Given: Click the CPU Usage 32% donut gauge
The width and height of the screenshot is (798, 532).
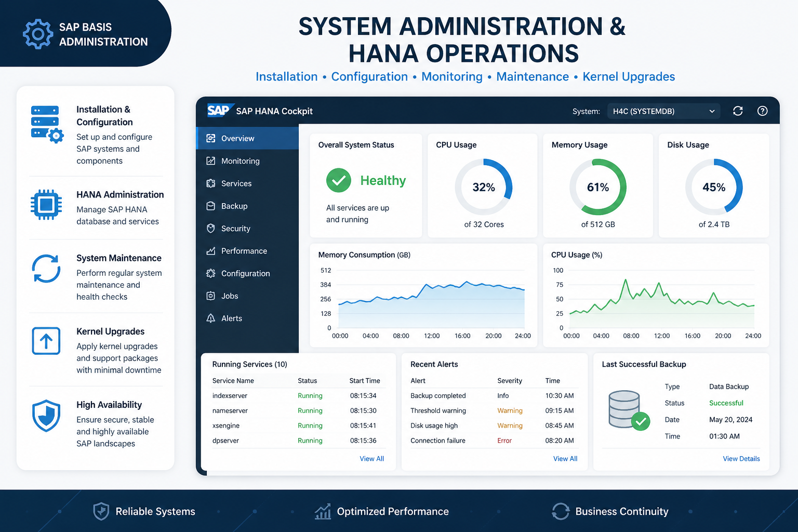Looking at the screenshot, I should coord(484,187).
